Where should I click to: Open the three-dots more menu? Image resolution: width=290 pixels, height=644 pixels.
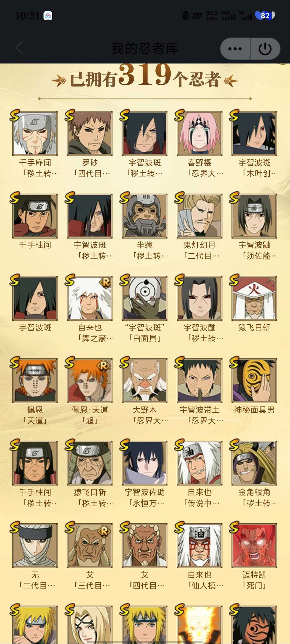(x=235, y=49)
